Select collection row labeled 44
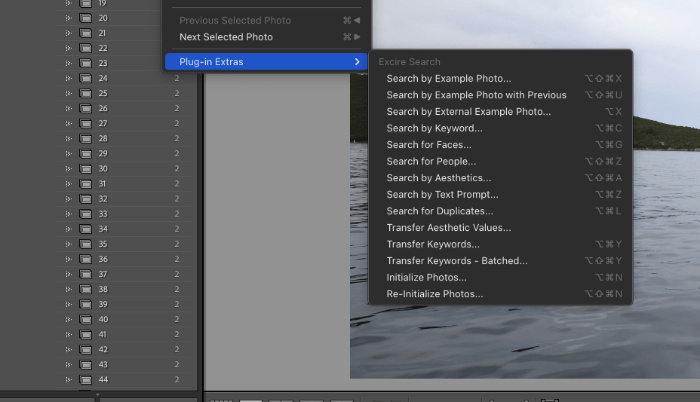This screenshot has width=700, height=402. coord(124,380)
